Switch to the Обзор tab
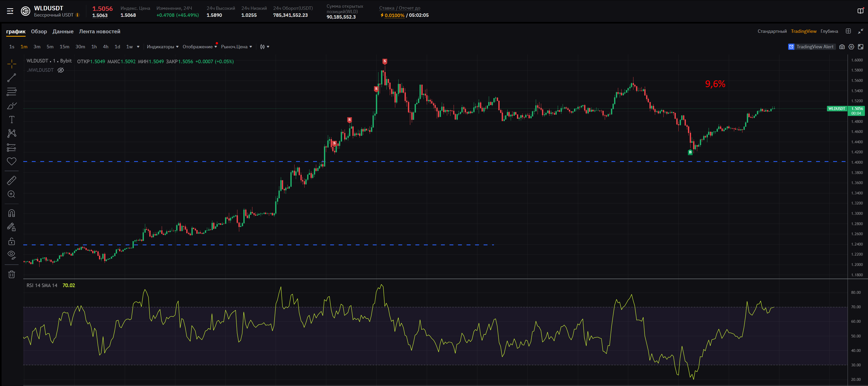Image resolution: width=868 pixels, height=386 pixels. (x=39, y=31)
